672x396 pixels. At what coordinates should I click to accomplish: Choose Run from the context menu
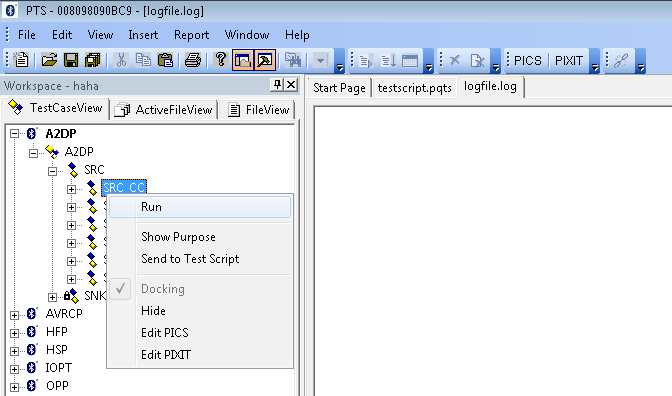pos(200,207)
